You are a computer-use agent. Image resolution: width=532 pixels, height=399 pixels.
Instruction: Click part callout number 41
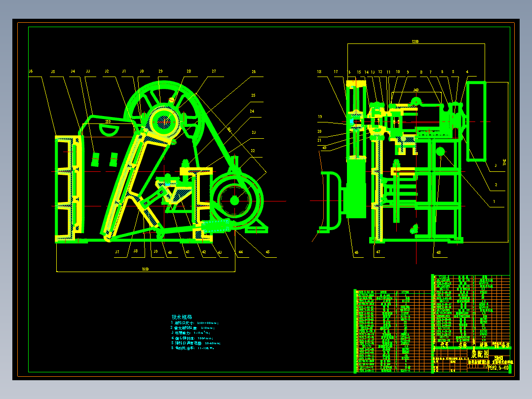coord(188,252)
